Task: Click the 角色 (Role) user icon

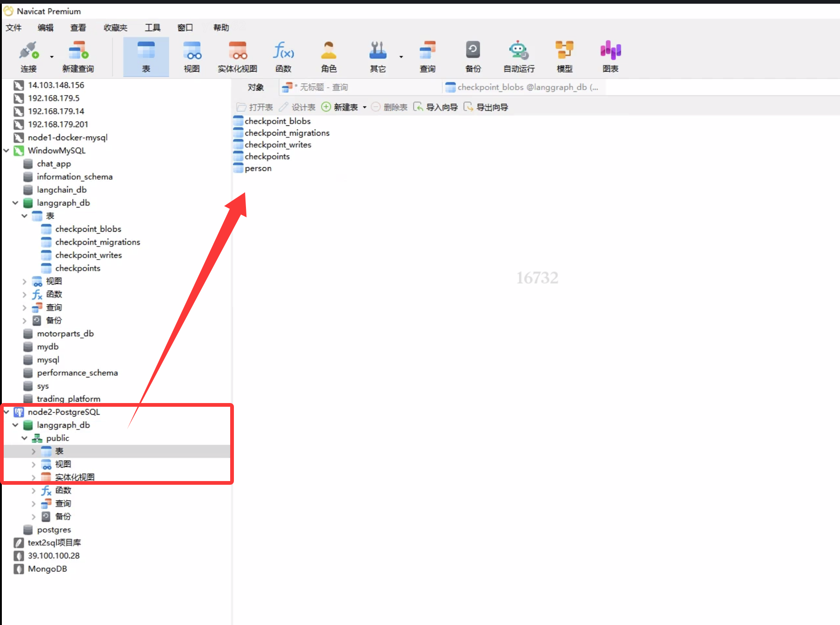Action: 329,57
